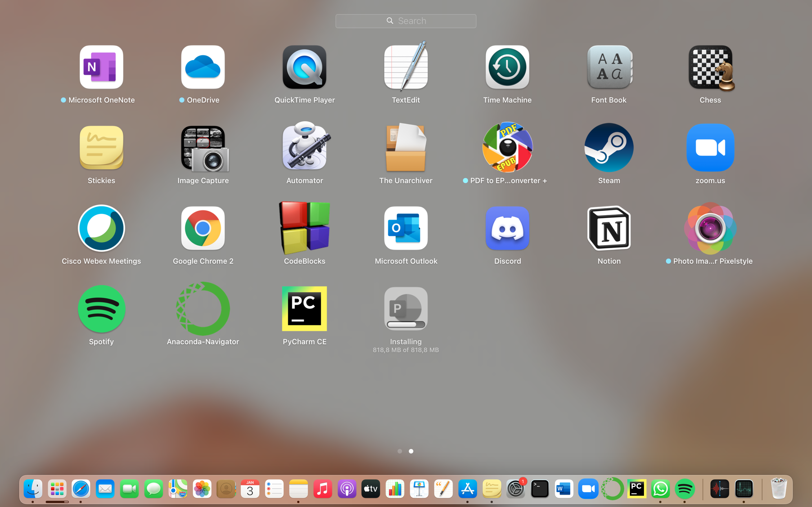Screen dimensions: 812x507
Task: Open Time Machine app
Action: (x=507, y=67)
